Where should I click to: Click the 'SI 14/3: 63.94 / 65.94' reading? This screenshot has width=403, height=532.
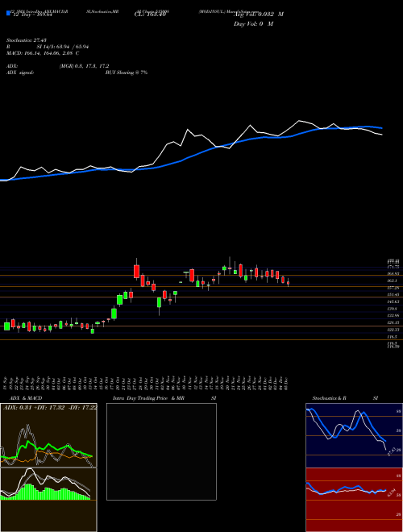pyautogui.click(x=61, y=47)
